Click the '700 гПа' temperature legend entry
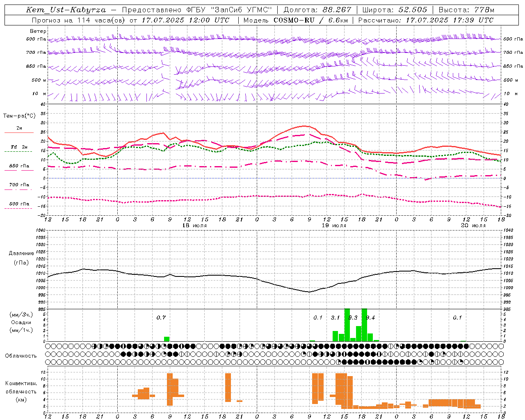 pyautogui.click(x=19, y=185)
